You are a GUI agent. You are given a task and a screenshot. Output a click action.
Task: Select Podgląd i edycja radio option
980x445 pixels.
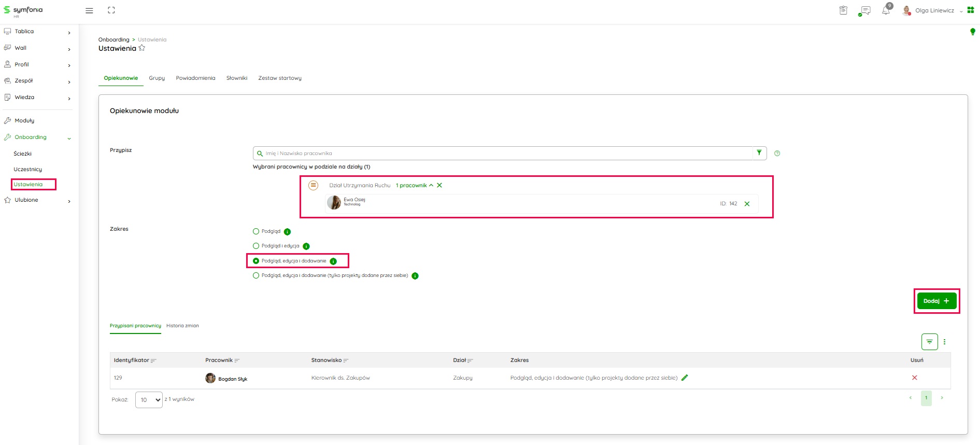[256, 246]
